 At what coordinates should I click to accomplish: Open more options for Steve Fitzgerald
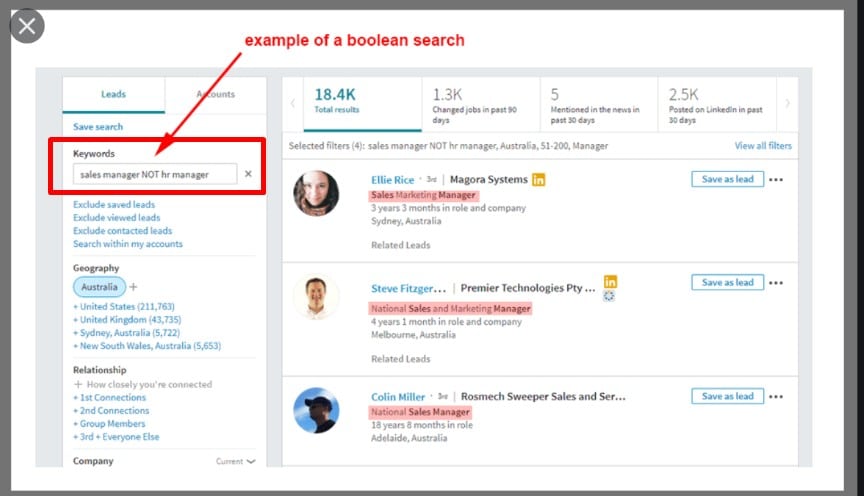[776, 283]
